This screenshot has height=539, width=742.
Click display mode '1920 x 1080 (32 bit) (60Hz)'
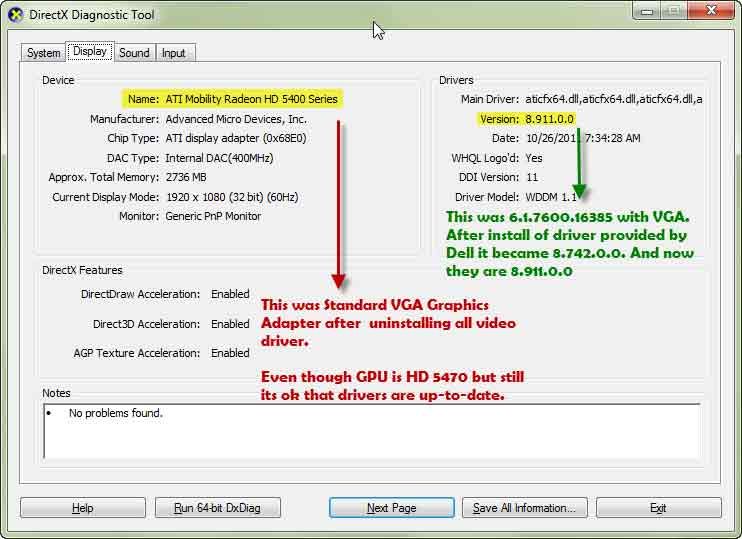232,197
